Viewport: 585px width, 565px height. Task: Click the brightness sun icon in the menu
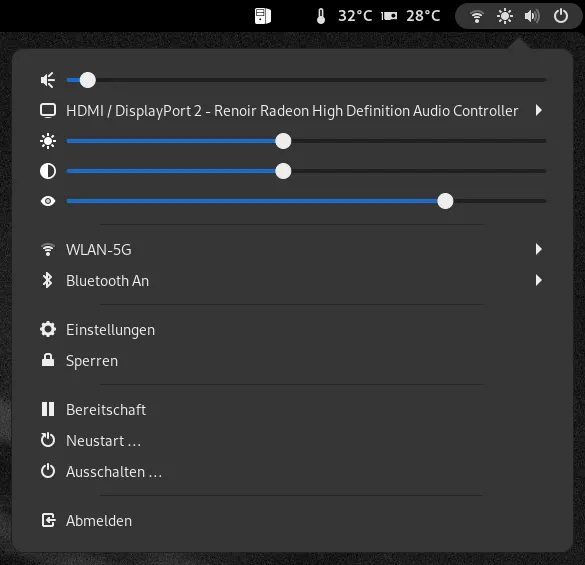click(x=48, y=141)
